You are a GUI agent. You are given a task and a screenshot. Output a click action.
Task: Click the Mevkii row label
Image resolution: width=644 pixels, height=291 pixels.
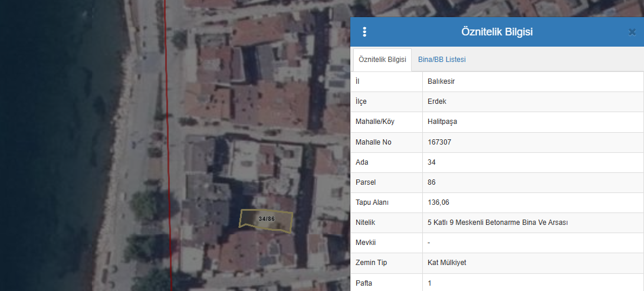[366, 243]
